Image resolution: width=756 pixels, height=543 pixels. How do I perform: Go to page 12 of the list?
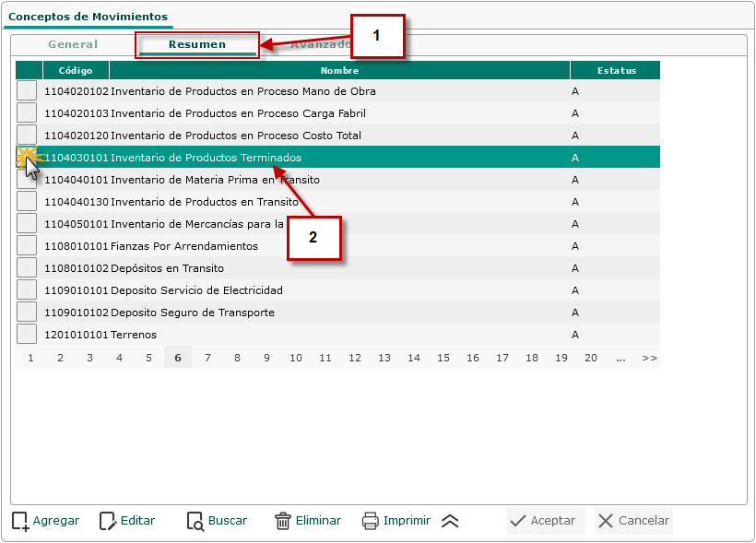(355, 358)
